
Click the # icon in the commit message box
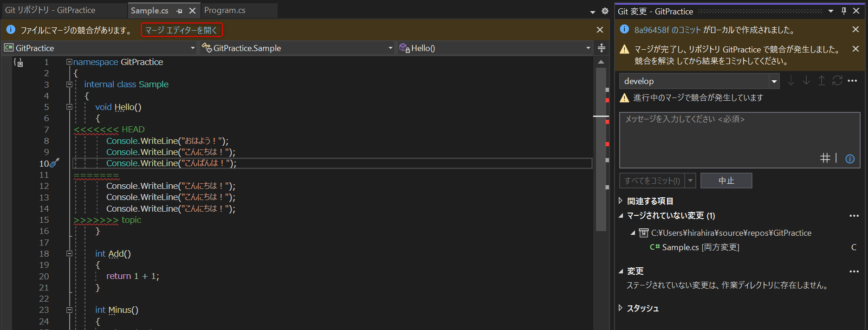click(x=825, y=158)
